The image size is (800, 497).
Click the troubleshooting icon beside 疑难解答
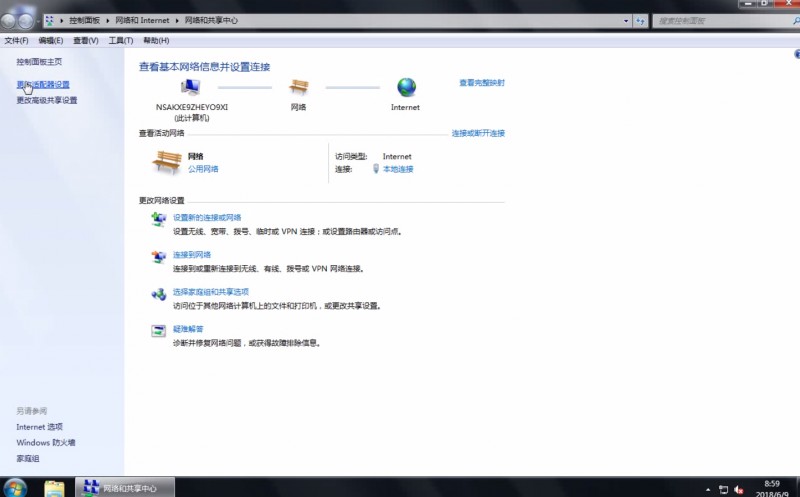click(159, 331)
